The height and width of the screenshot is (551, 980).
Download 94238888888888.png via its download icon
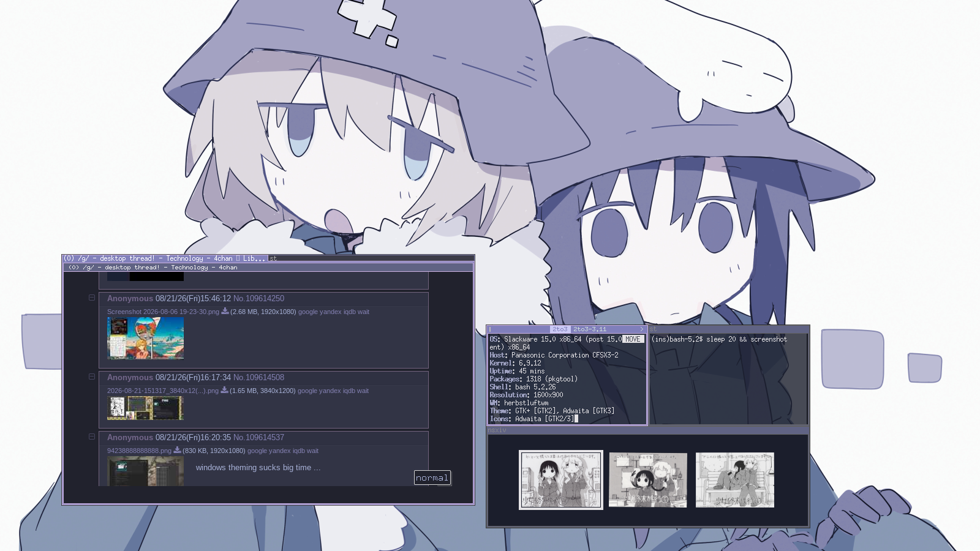coord(177,450)
